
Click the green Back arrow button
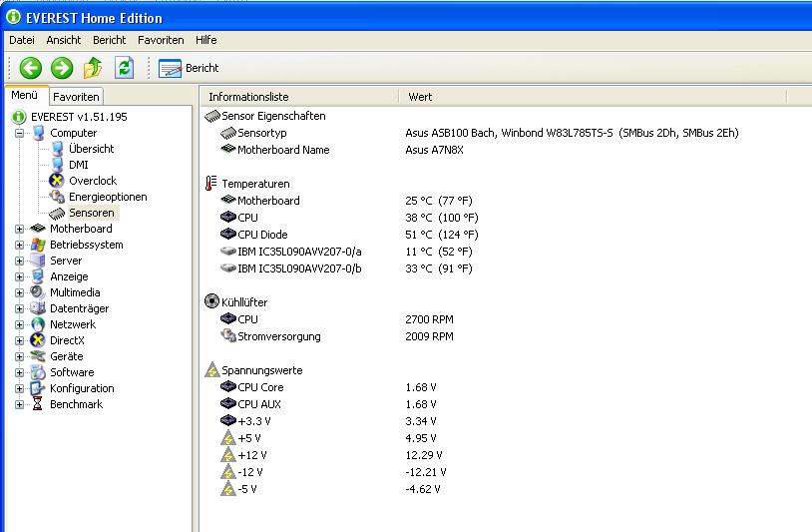[x=31, y=68]
